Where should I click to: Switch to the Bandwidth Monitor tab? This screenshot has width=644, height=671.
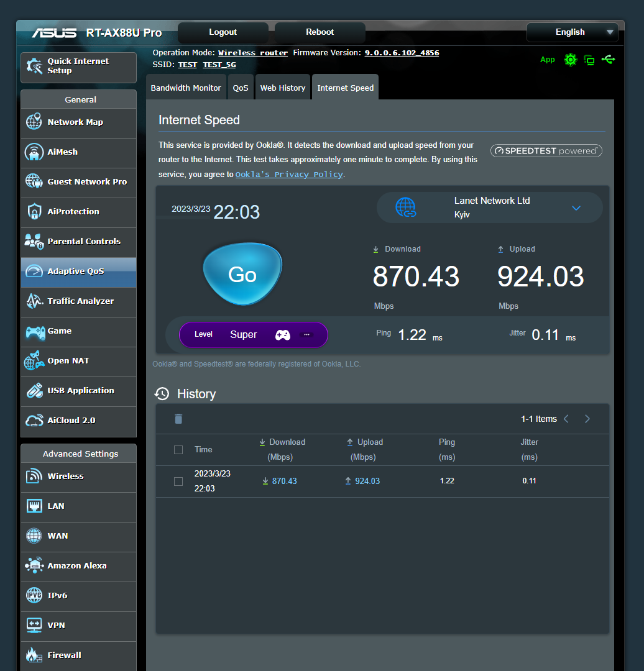[186, 88]
